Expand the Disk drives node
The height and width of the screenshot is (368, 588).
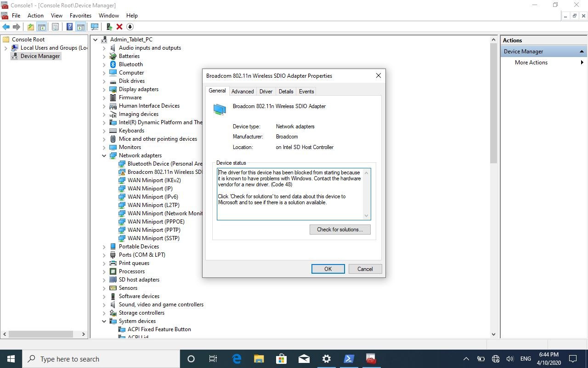[104, 81]
